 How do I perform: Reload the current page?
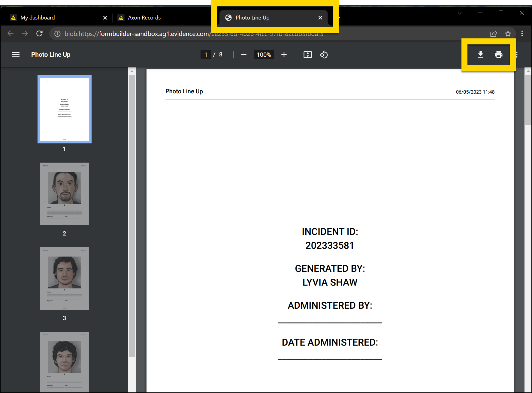click(39, 34)
